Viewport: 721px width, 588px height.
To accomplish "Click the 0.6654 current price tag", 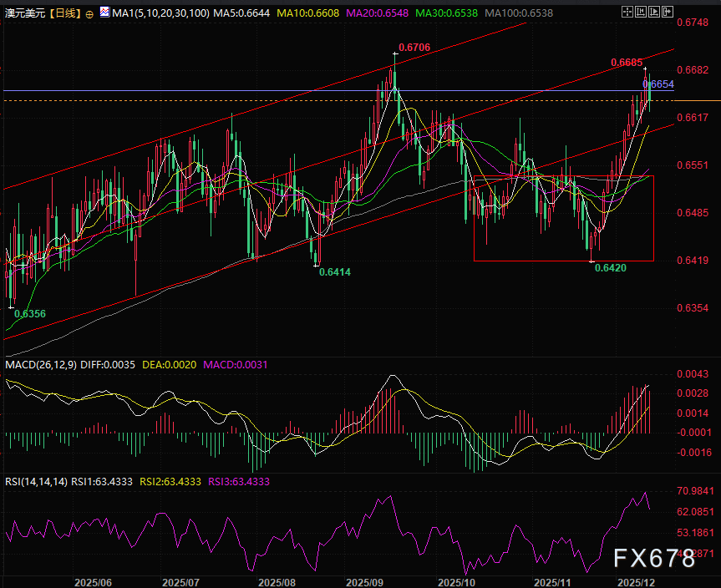I will (x=658, y=84).
